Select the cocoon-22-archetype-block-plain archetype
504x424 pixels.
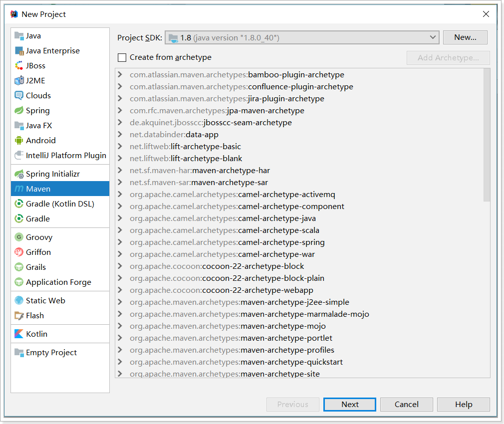pyautogui.click(x=227, y=278)
